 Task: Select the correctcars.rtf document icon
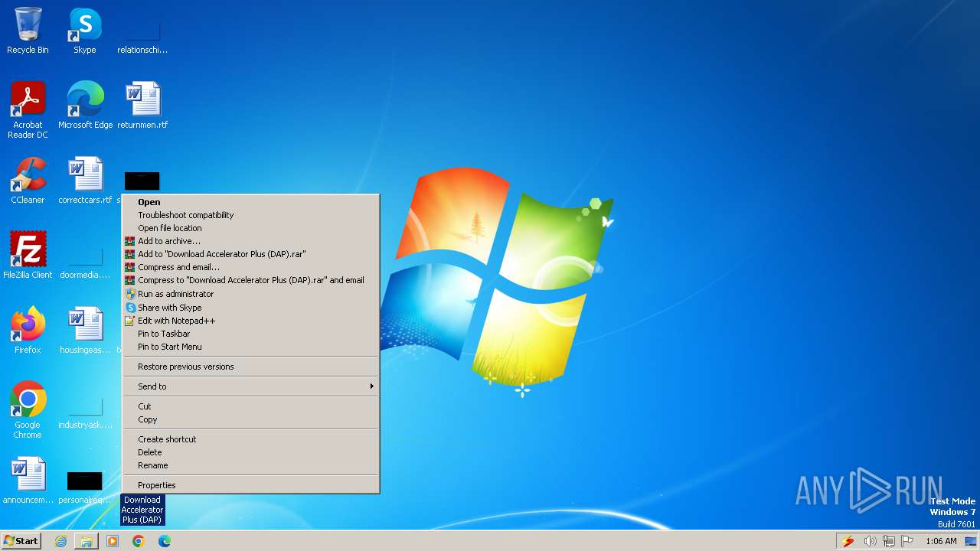[85, 181]
